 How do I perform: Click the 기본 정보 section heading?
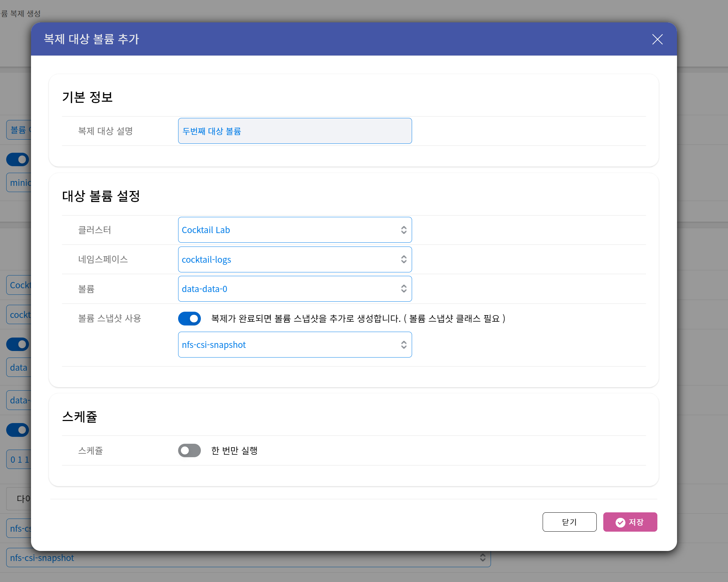[x=87, y=97]
